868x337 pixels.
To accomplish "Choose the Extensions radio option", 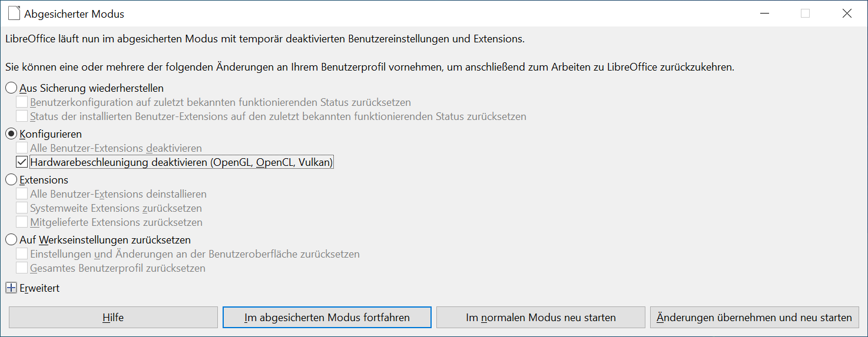I will click(x=11, y=180).
